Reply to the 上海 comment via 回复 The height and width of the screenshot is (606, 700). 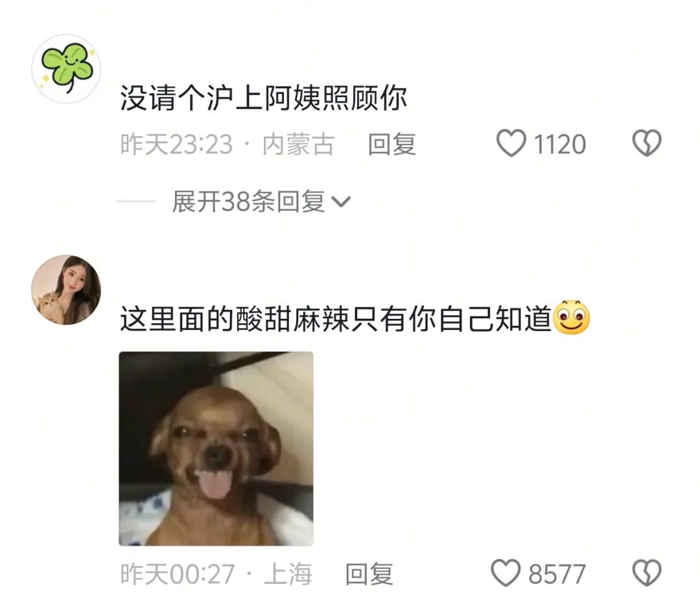pyautogui.click(x=369, y=574)
